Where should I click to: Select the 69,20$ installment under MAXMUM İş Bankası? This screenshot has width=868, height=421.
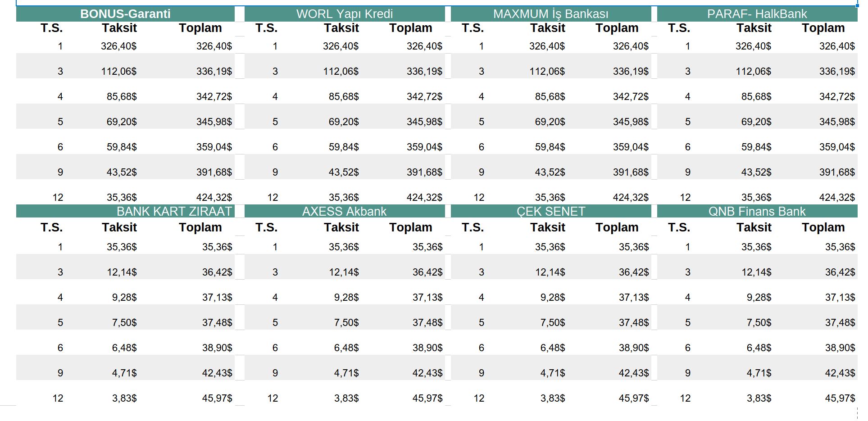550,122
